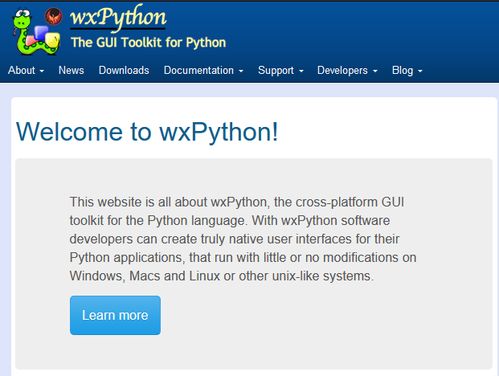Click 'The GUI Toolkit for Python' tagline

tap(148, 43)
